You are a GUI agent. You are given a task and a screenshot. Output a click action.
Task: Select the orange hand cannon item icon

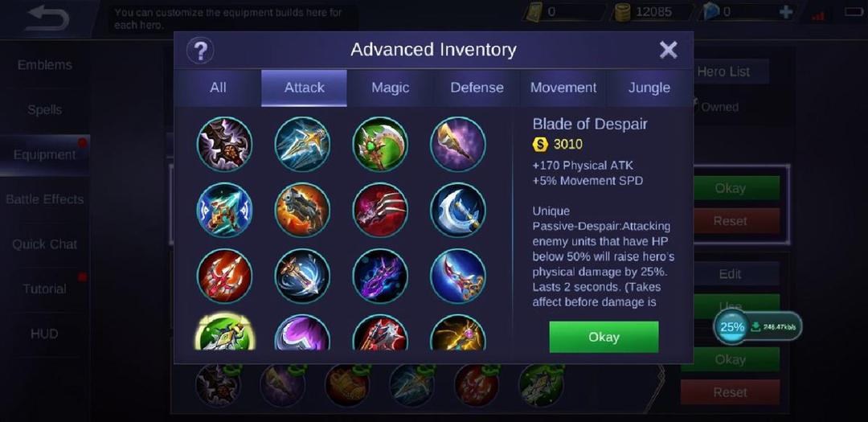[x=302, y=211]
